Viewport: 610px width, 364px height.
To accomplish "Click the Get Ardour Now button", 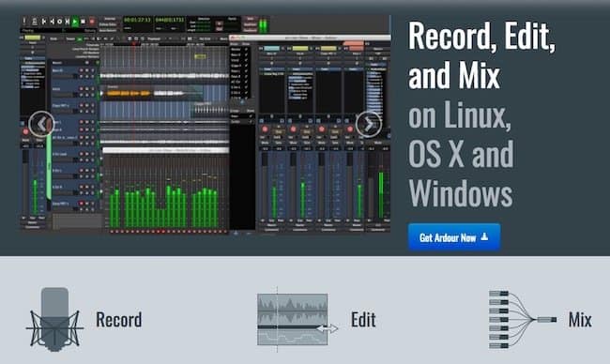I will tap(454, 236).
